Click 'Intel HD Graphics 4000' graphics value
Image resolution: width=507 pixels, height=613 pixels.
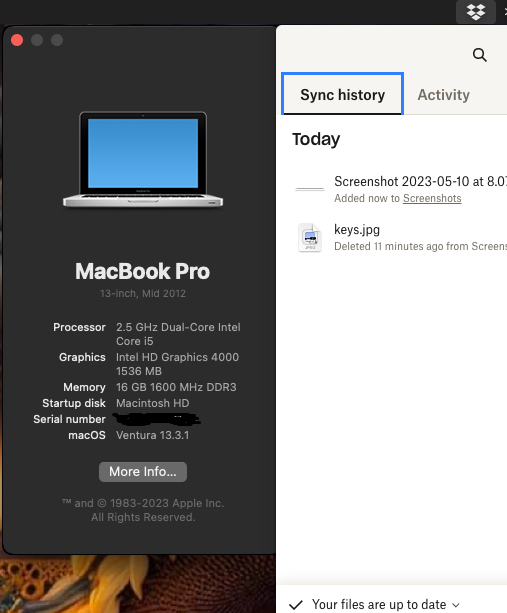tap(177, 364)
